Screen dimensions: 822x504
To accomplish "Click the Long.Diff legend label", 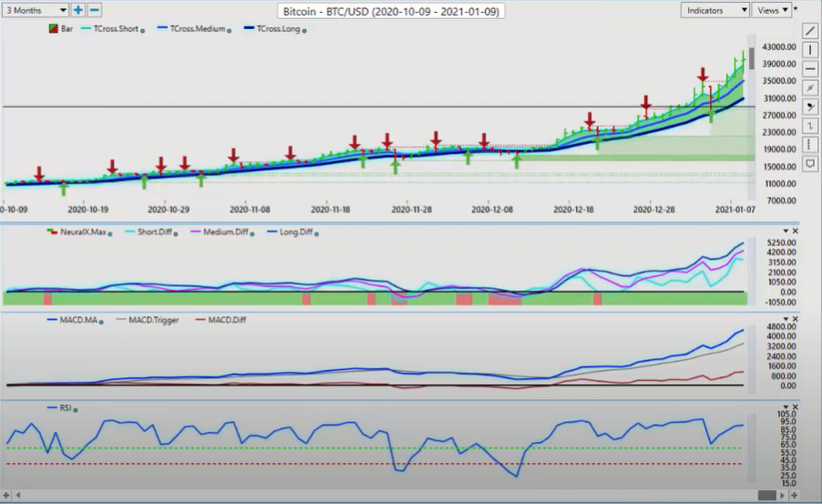I will 296,231.
